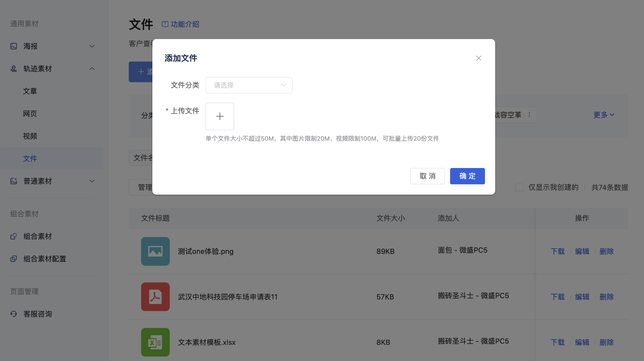This screenshot has width=644, height=361.
Task: Close the 添加文件 dialog with X
Action: (479, 58)
